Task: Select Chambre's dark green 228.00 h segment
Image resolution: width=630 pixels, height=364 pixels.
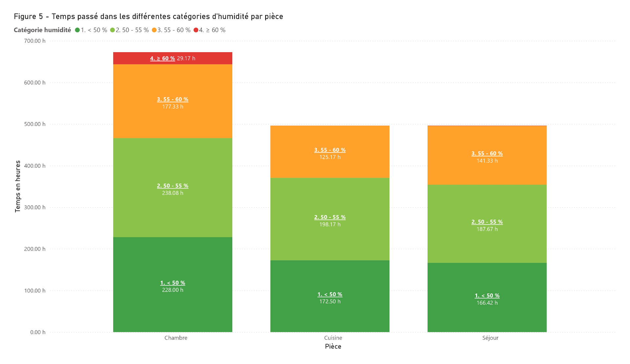Action: coord(173,285)
